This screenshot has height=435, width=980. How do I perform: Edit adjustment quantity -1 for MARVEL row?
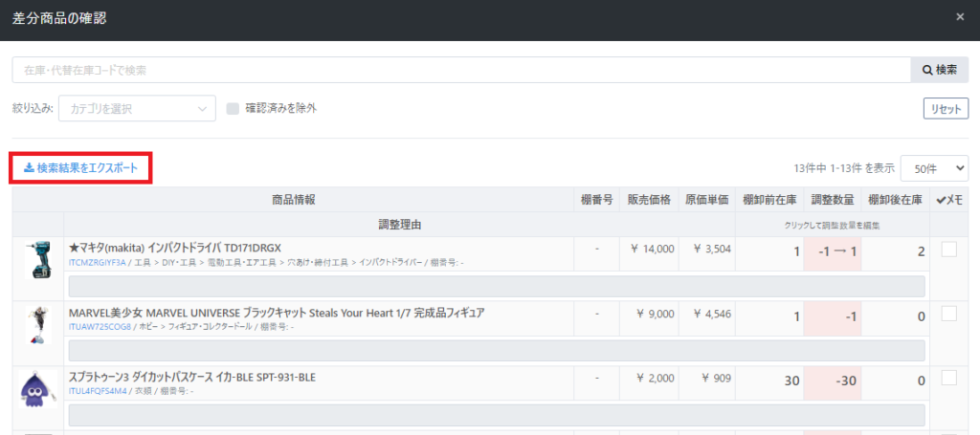pos(833,317)
